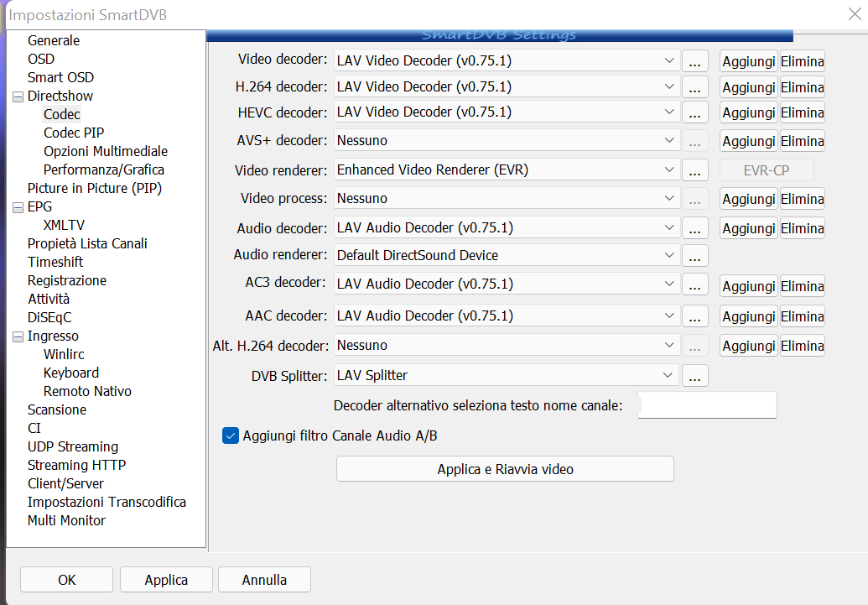This screenshot has height=605, width=868.
Task: Open the H.264 decoder dropdown
Action: (507, 86)
